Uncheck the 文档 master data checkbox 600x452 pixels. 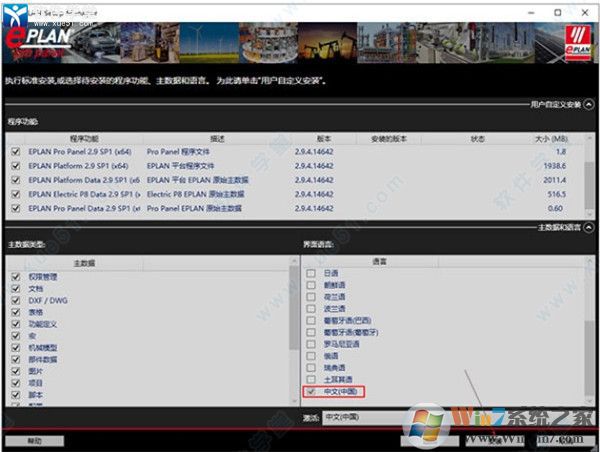[16, 289]
